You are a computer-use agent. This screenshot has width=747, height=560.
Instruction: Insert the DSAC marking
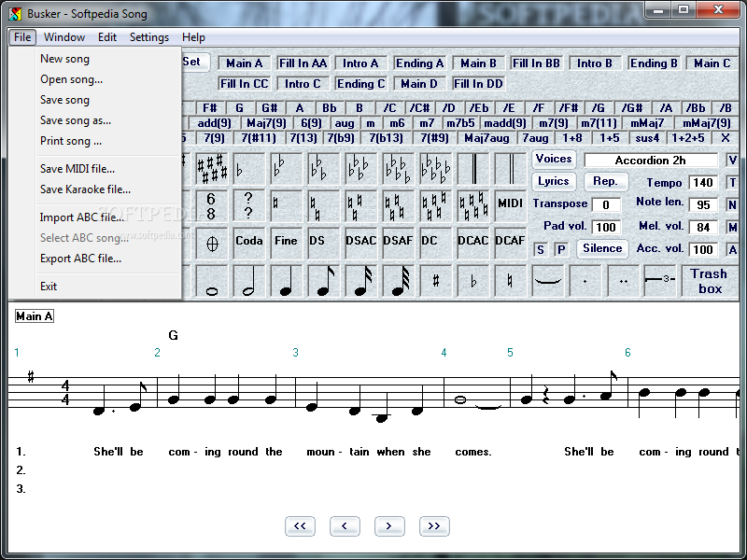360,244
